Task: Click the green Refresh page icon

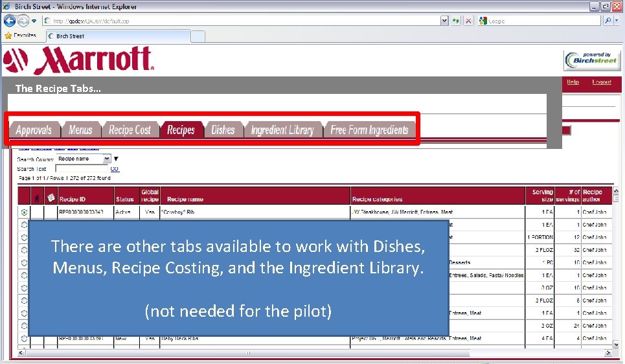Action: [x=456, y=21]
